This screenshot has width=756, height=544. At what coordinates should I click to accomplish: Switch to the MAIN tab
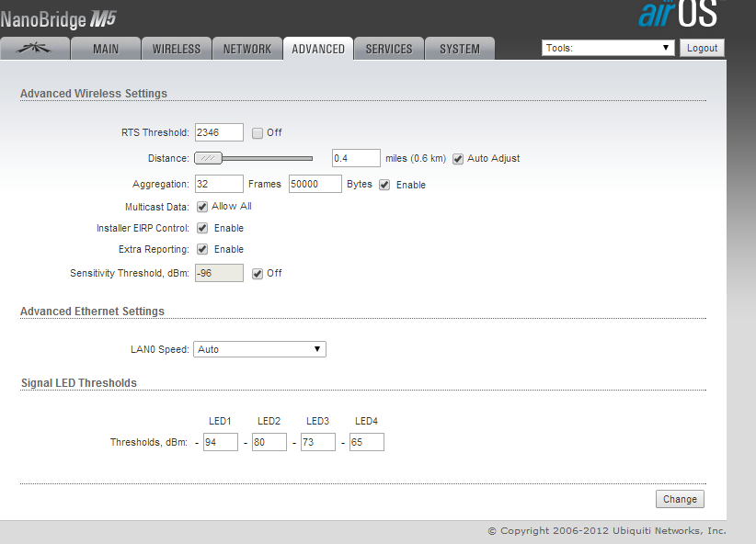pyautogui.click(x=106, y=49)
